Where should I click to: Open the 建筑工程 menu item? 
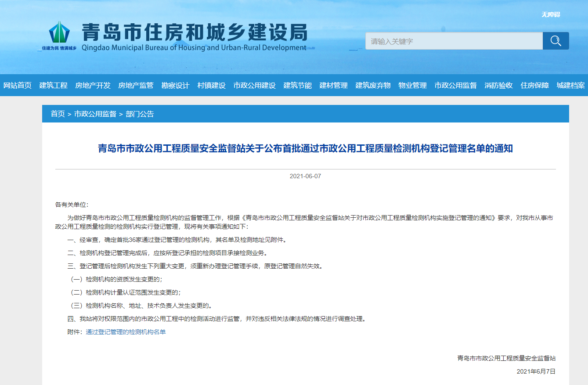pos(53,86)
